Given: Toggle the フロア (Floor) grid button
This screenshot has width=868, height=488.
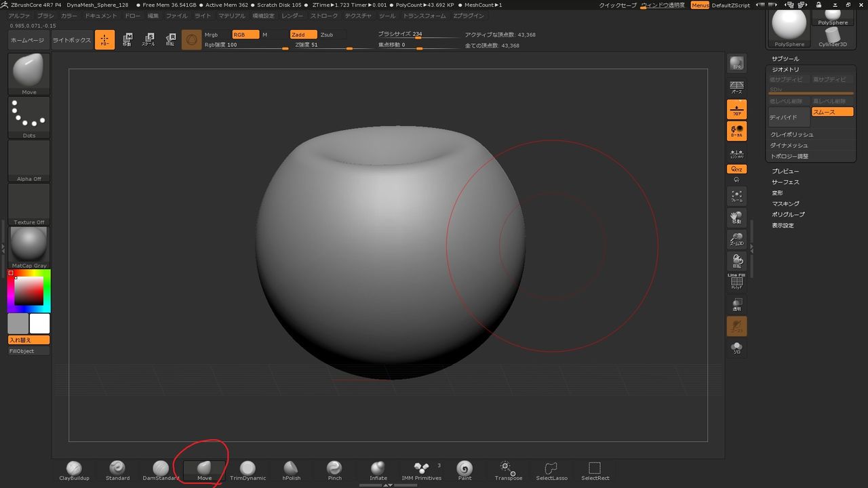Looking at the screenshot, I should tap(736, 109).
